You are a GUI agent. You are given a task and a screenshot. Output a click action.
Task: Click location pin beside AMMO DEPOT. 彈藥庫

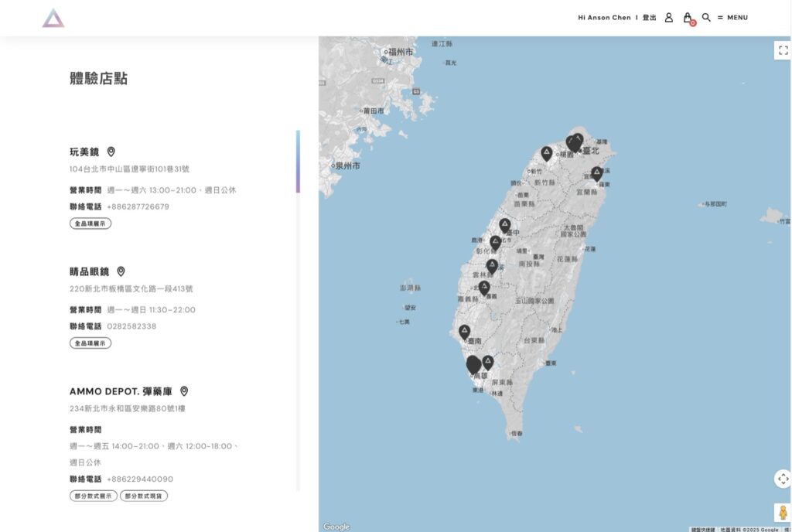click(184, 391)
